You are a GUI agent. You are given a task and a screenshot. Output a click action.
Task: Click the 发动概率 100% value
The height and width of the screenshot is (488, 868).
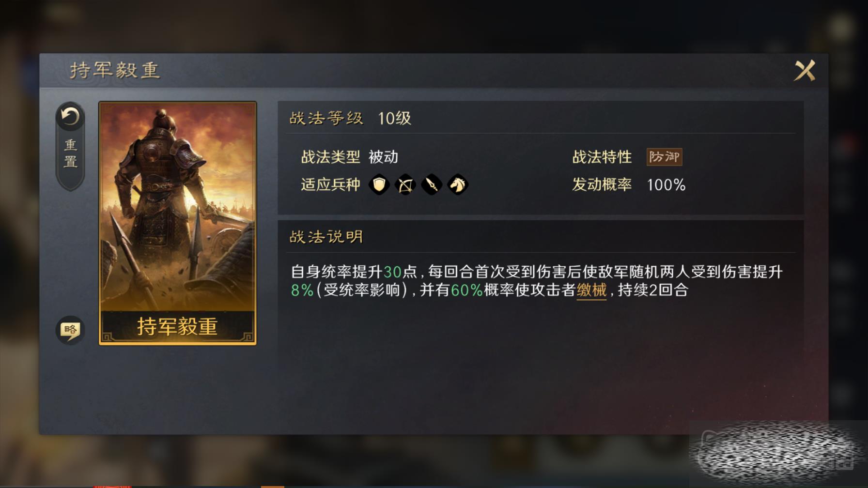pos(666,185)
